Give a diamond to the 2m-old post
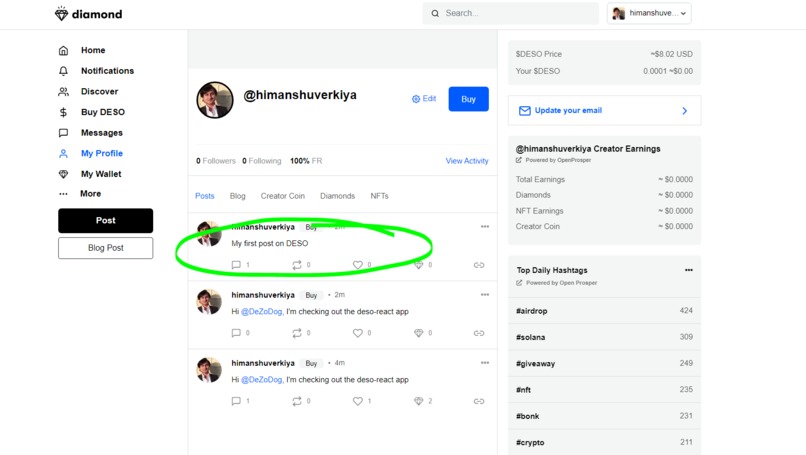 (x=418, y=333)
